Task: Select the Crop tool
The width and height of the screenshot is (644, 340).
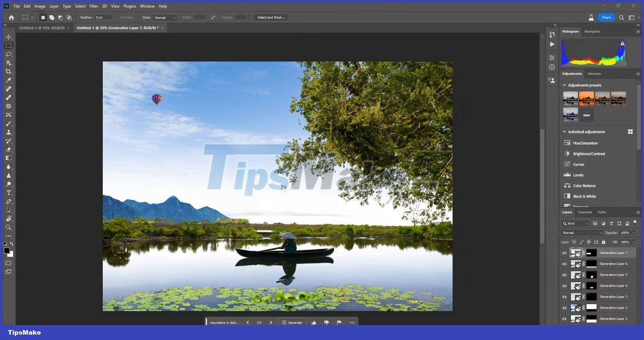Action: point(9,72)
